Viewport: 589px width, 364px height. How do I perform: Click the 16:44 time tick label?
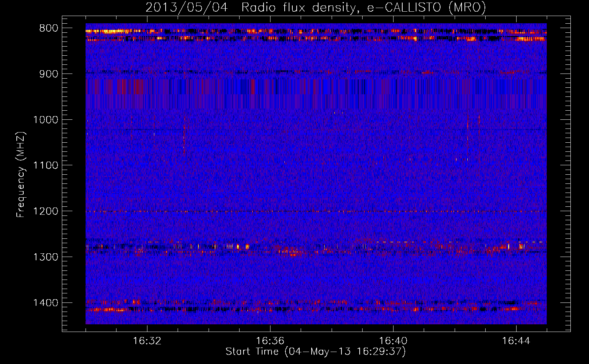click(x=516, y=341)
